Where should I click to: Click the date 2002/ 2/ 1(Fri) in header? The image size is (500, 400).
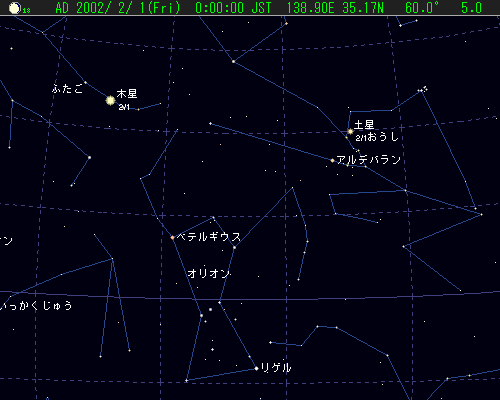pos(129,8)
